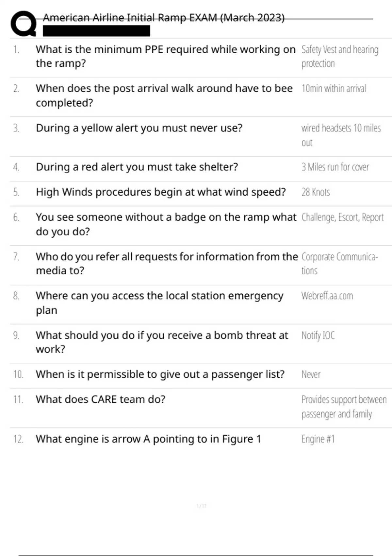
Task: Click the Q logo icon at top left
Action: pyautogui.click(x=24, y=24)
